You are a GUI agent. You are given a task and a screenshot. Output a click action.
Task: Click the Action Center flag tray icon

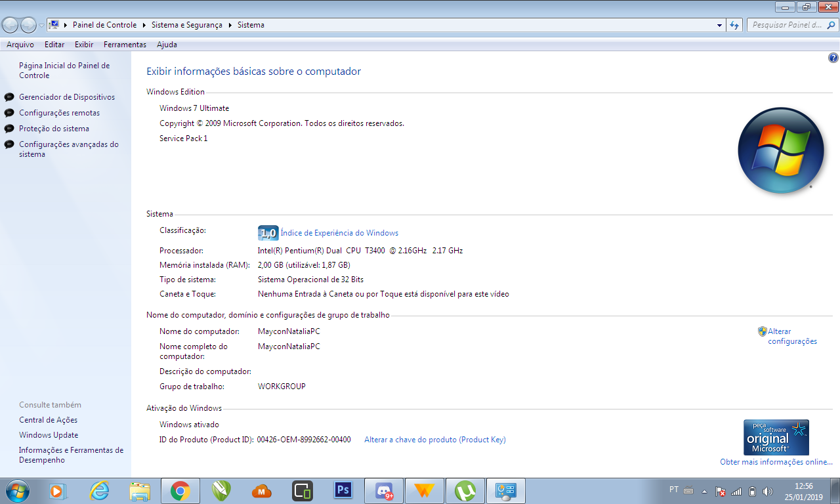(x=720, y=491)
